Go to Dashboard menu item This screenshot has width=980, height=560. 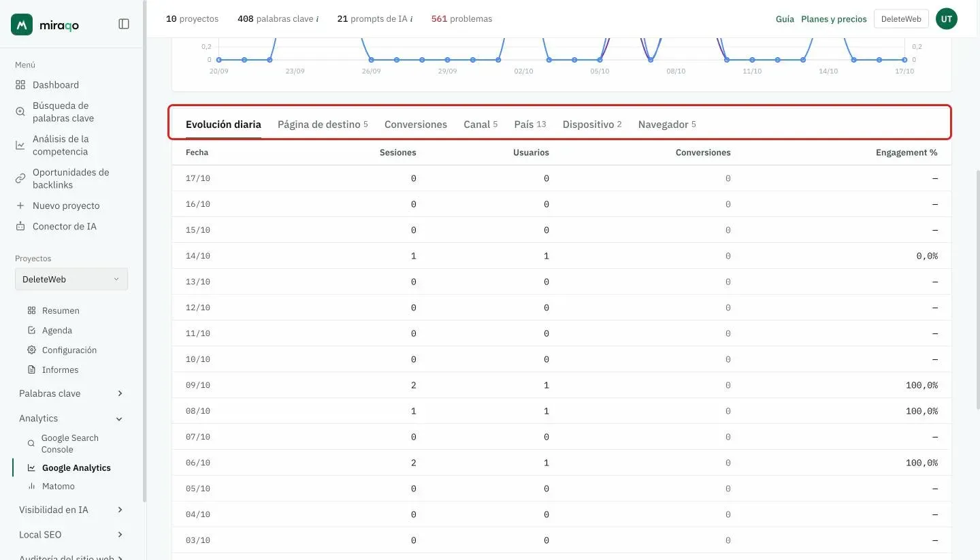[x=56, y=85]
